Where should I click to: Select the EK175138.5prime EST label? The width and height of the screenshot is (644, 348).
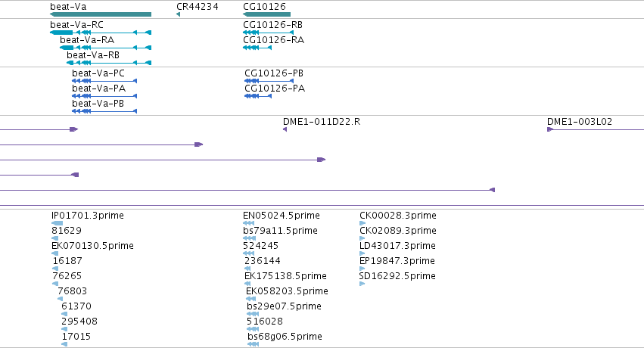tap(285, 276)
